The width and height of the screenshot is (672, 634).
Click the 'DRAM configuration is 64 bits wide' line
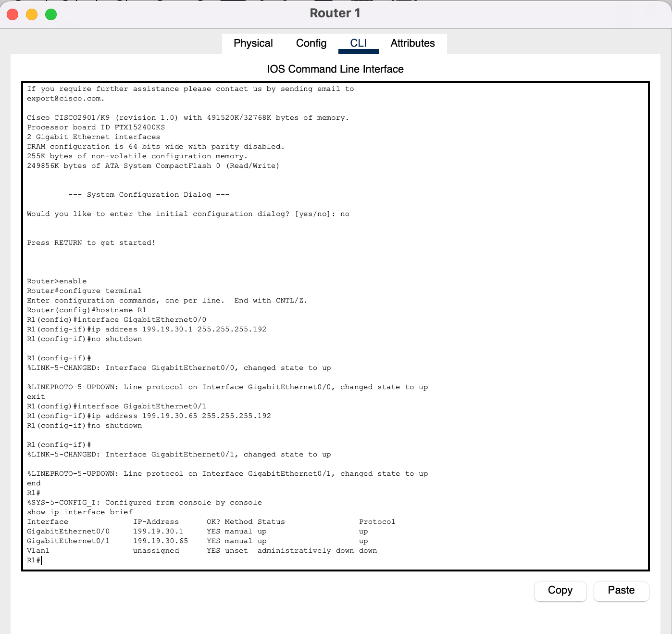156,147
